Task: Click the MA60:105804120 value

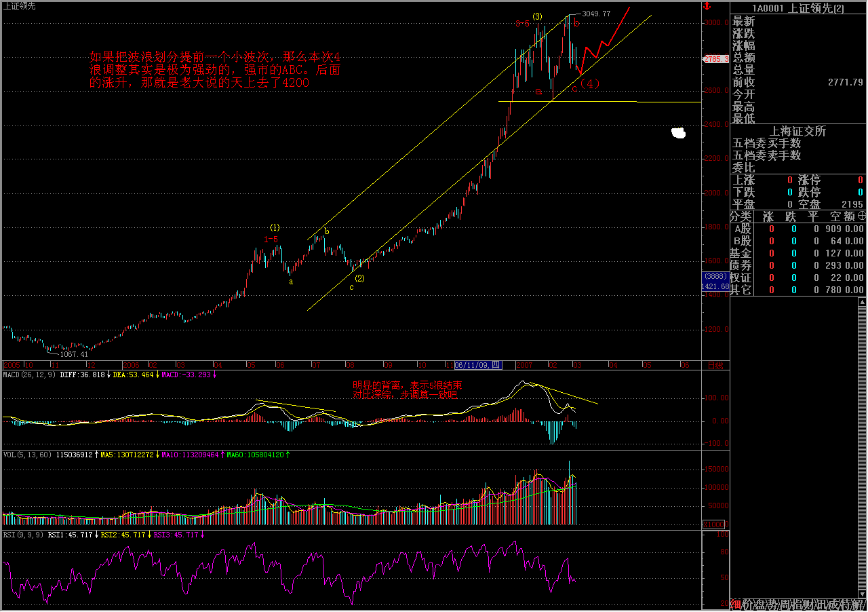Action: pyautogui.click(x=255, y=455)
